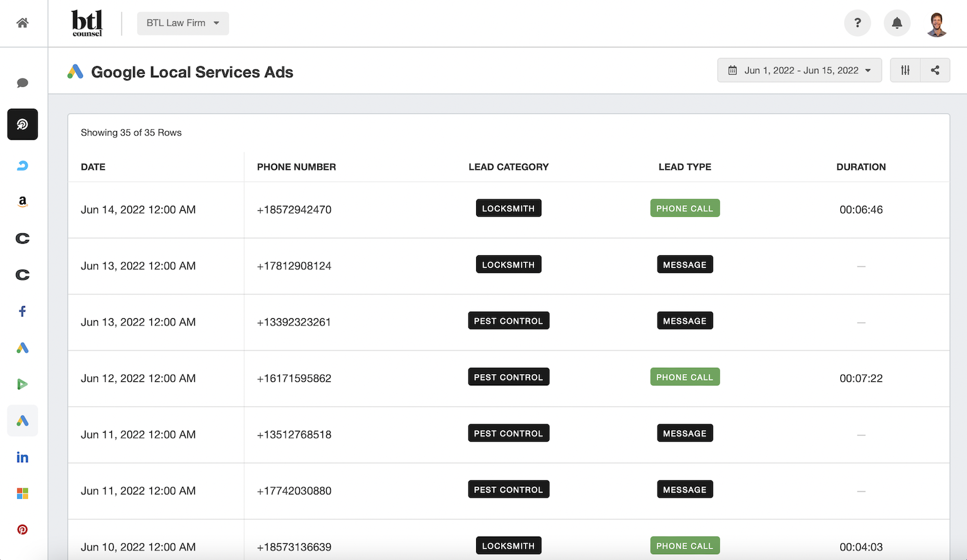Open the Pinterest sidebar icon
The image size is (967, 560).
[23, 530]
